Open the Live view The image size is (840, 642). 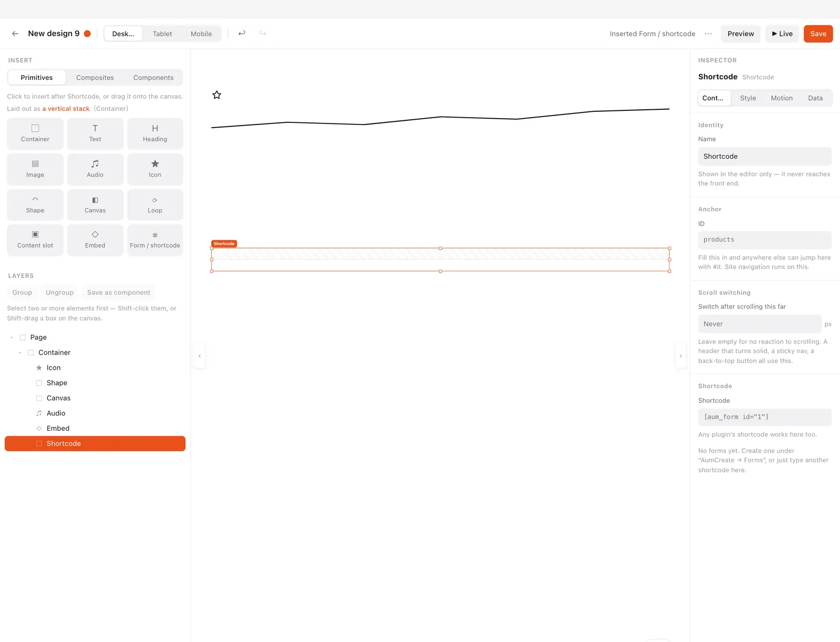(x=782, y=34)
